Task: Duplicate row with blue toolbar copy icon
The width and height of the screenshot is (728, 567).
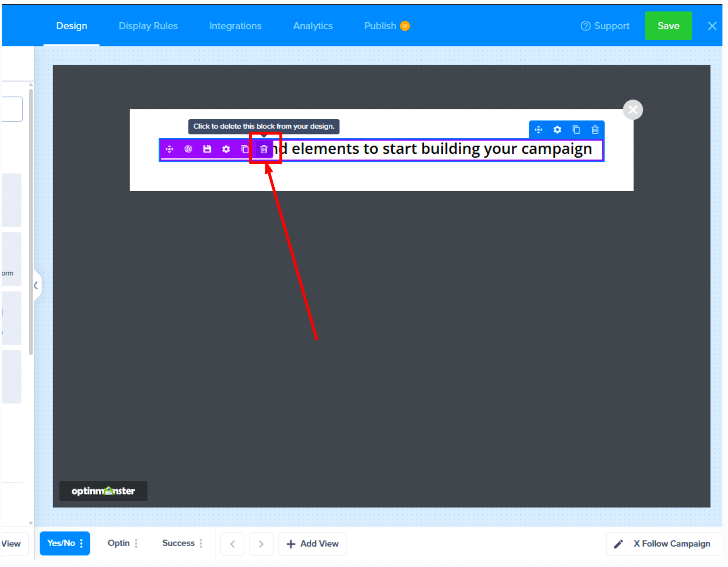Action: point(576,130)
